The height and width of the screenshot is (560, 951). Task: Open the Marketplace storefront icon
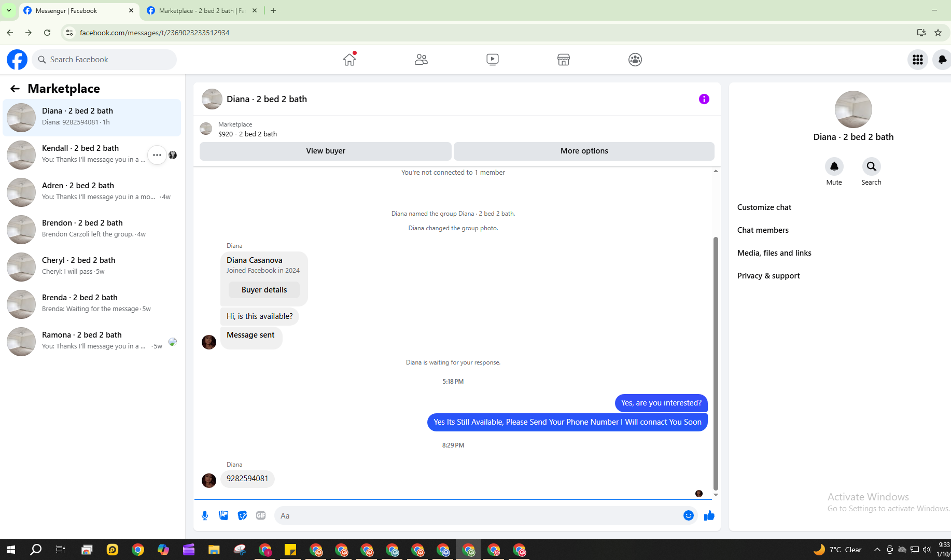click(564, 60)
